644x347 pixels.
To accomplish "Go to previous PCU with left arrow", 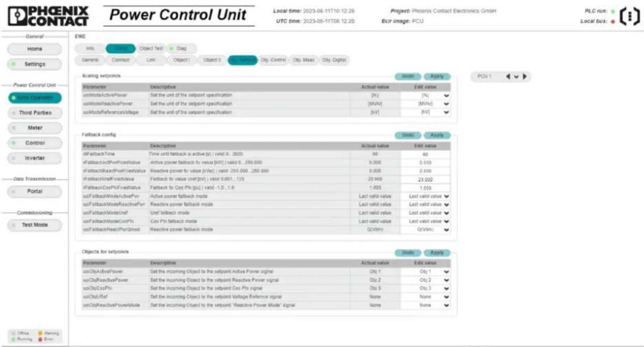I will click(x=509, y=76).
